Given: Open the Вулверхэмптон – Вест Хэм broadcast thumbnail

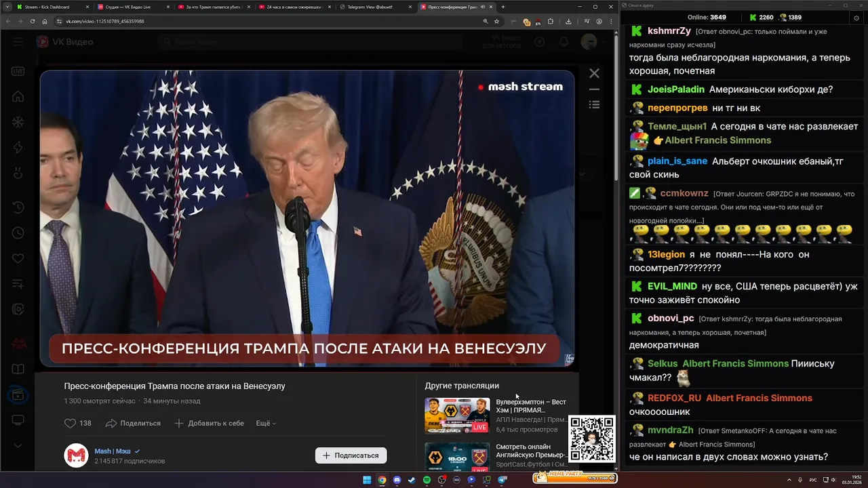Looking at the screenshot, I should (x=457, y=415).
